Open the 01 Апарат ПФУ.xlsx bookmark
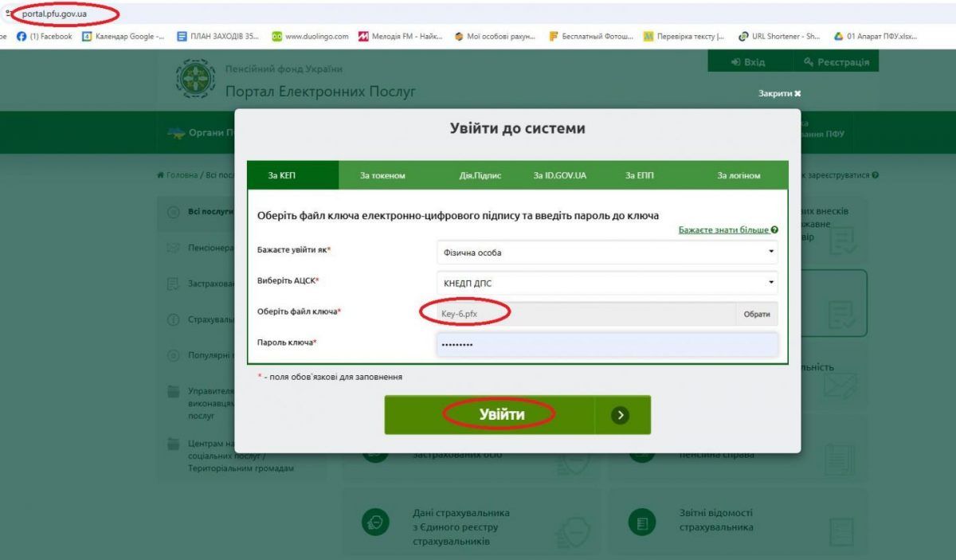Viewport: 956px width, 560px height. [x=877, y=35]
